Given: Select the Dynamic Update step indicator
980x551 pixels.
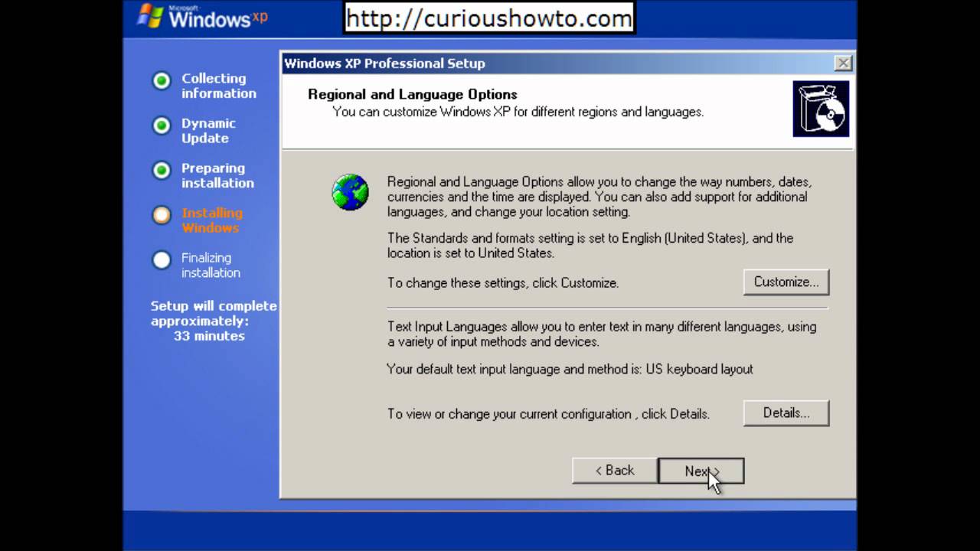Looking at the screenshot, I should pos(162,126).
